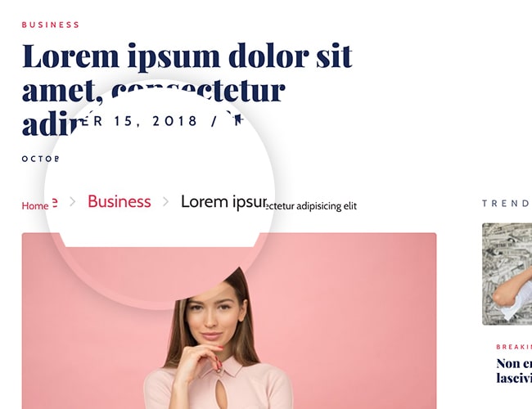Click the woman's face in hero image
Viewport: 532px width, 409px height.
212,317
